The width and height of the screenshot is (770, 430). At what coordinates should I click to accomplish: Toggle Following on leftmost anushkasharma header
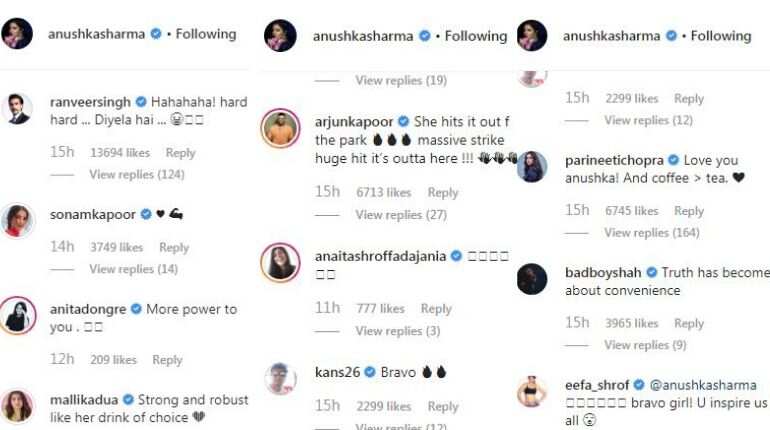[x=206, y=34]
